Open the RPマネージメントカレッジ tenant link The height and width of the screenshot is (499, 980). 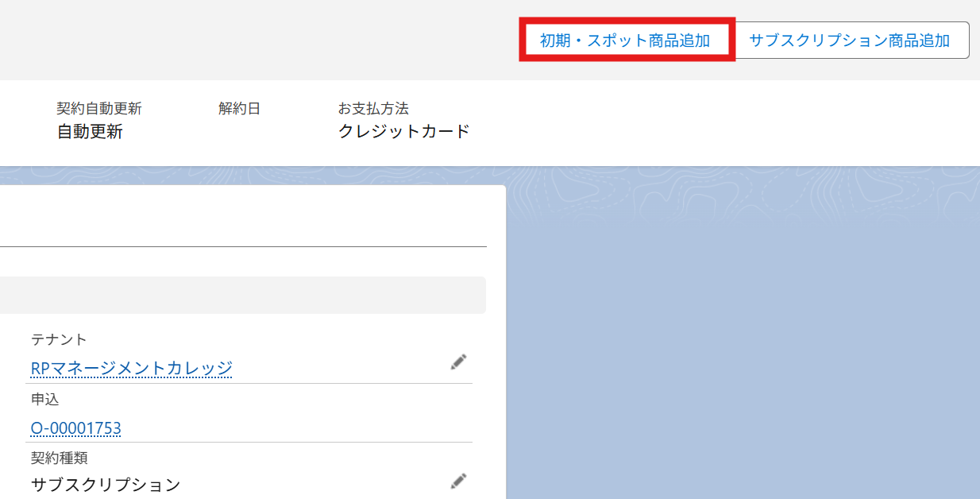point(131,368)
